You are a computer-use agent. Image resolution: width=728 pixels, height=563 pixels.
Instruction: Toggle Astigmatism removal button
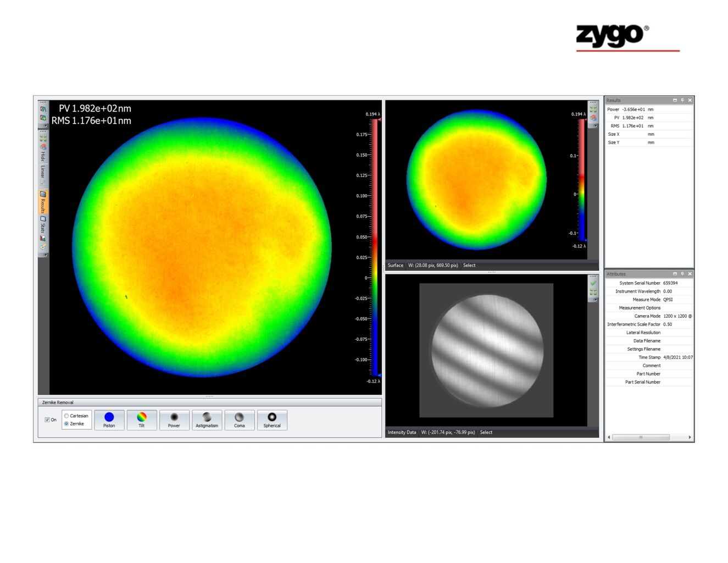pyautogui.click(x=207, y=420)
